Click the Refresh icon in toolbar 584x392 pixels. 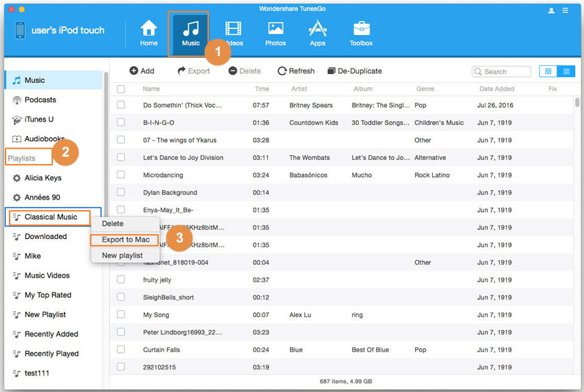tap(282, 71)
